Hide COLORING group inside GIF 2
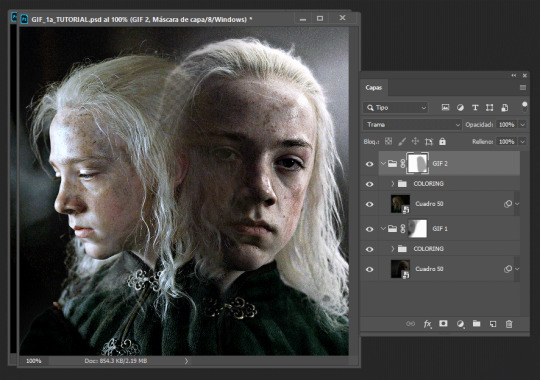 (370, 184)
